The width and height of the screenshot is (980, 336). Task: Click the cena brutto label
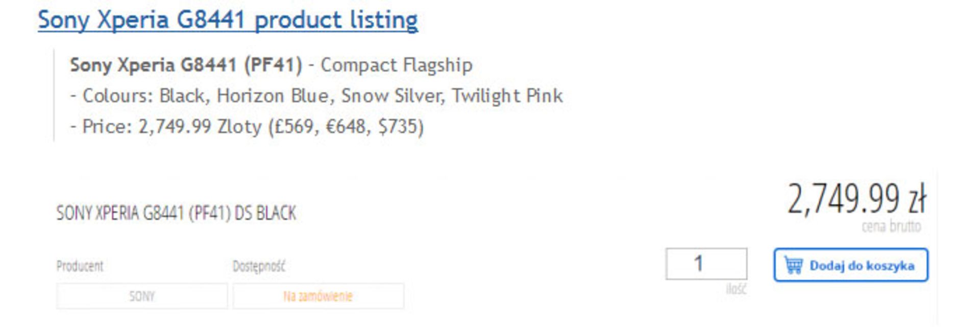pos(891,226)
